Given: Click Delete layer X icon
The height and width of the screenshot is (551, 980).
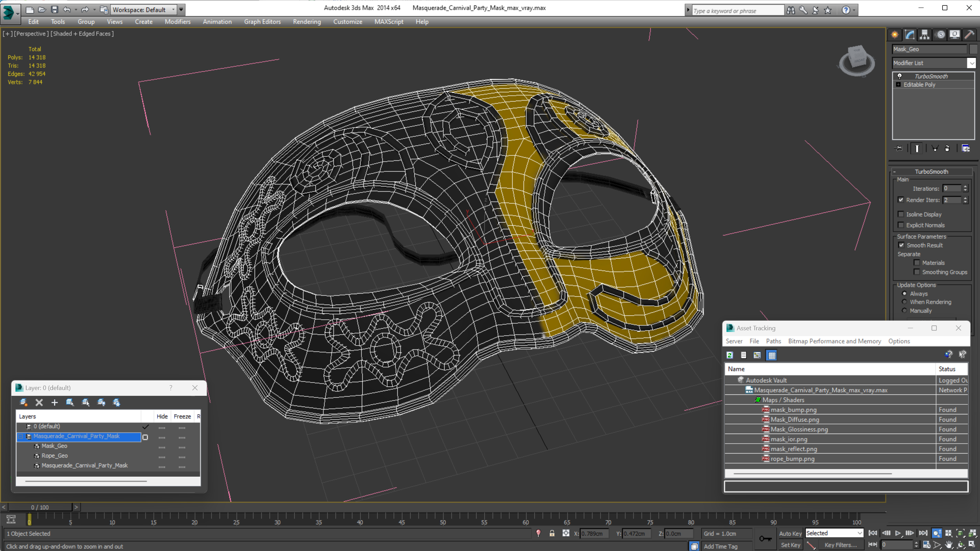Looking at the screenshot, I should (39, 402).
